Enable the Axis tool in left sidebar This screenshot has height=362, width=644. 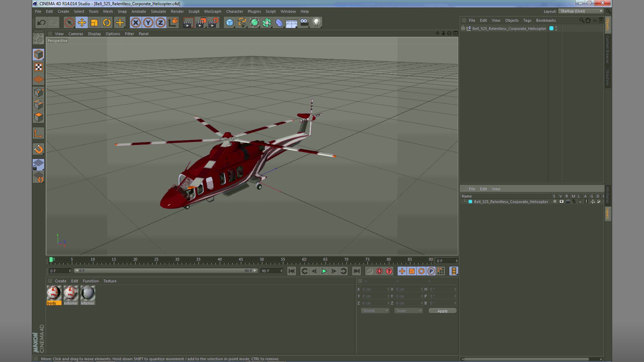point(39,134)
